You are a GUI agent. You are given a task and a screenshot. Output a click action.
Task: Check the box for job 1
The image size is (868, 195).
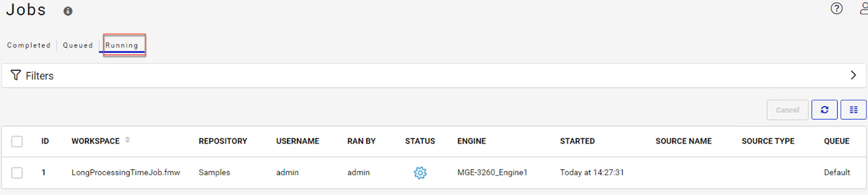(x=17, y=173)
